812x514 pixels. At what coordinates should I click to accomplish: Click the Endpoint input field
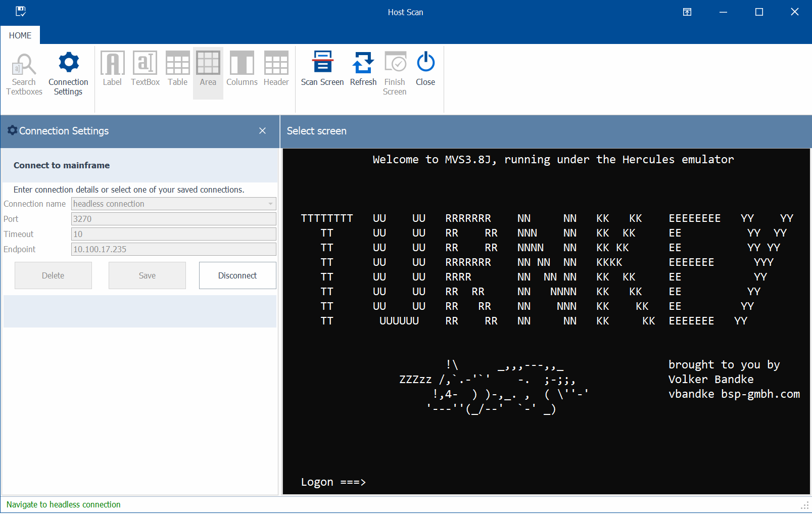coord(173,249)
